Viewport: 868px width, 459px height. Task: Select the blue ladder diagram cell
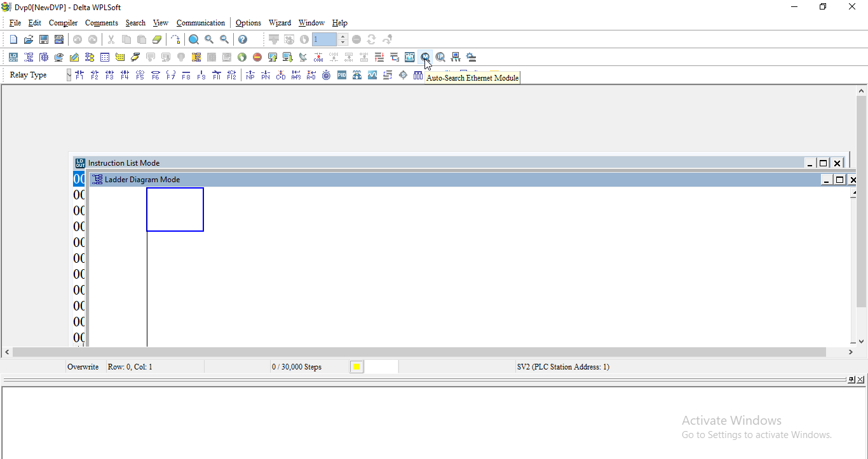tap(175, 210)
